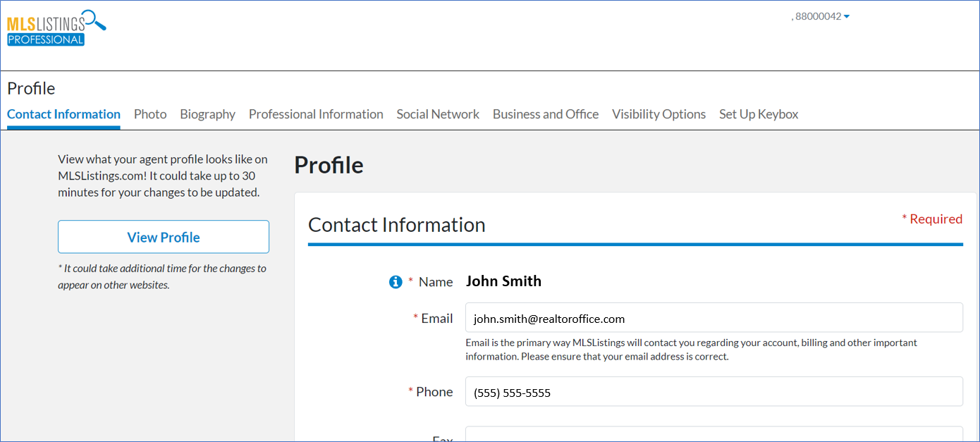Click into the partially visible Fax field
The height and width of the screenshot is (442, 980).
[x=714, y=434]
